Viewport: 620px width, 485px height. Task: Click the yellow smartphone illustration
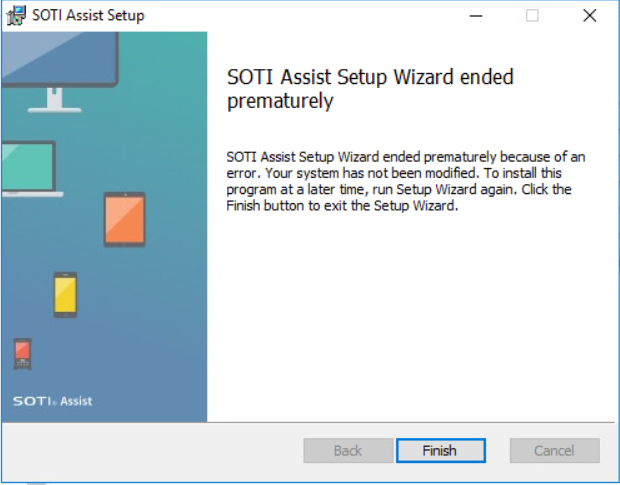pyautogui.click(x=65, y=294)
